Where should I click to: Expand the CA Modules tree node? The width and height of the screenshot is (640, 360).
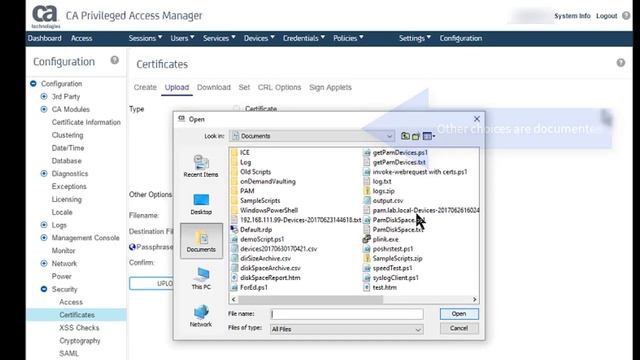(44, 109)
